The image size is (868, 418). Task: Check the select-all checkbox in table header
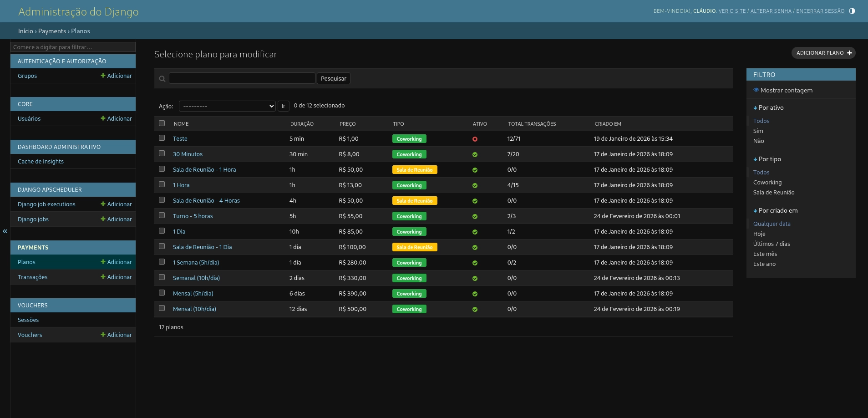click(162, 123)
